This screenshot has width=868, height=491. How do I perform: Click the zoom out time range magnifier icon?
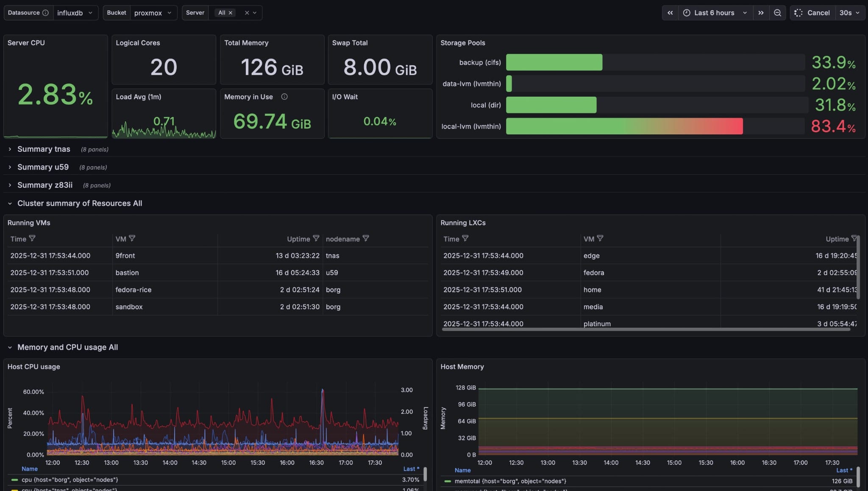(777, 13)
